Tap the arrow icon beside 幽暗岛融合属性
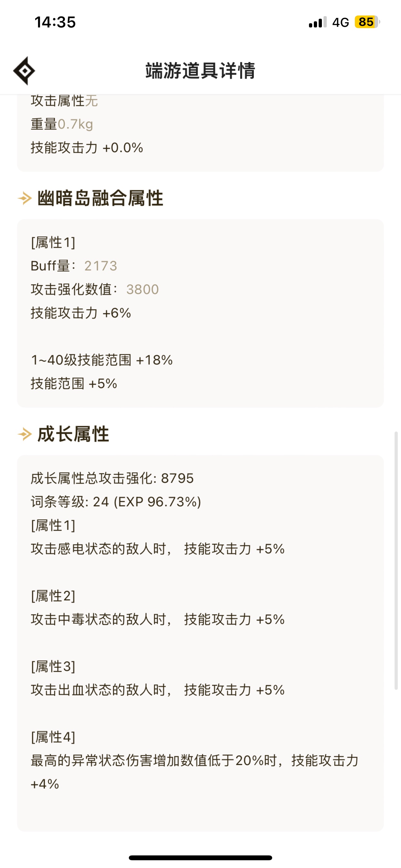The width and height of the screenshot is (401, 868). (x=25, y=198)
